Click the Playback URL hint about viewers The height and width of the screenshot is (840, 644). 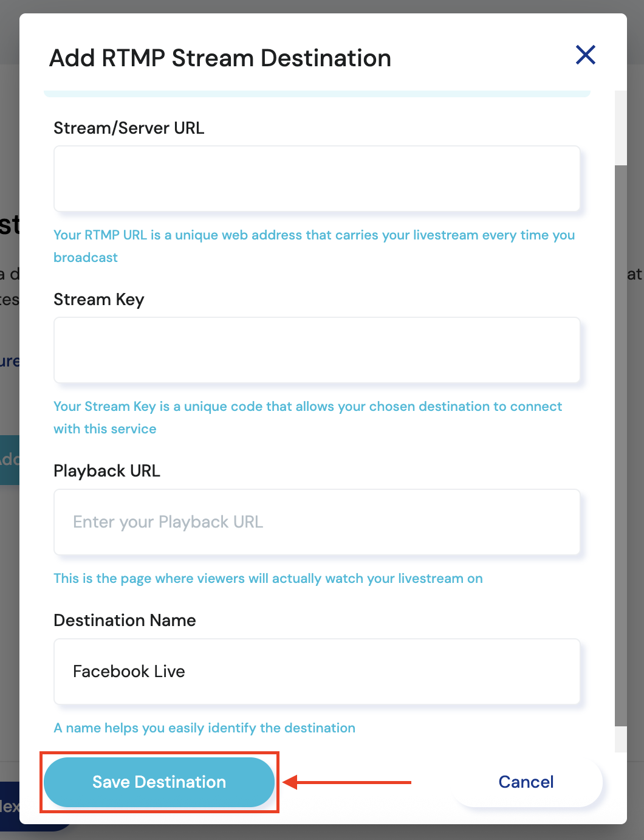pos(268,579)
